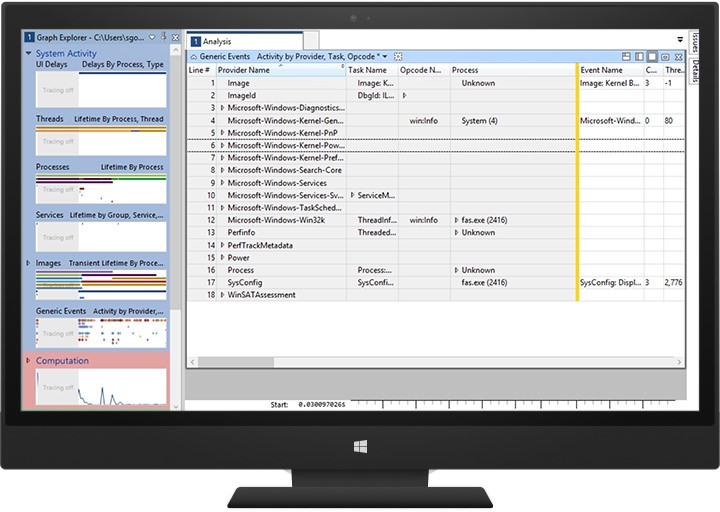Expand the Unknown process on line 16
720x512 pixels.
456,270
